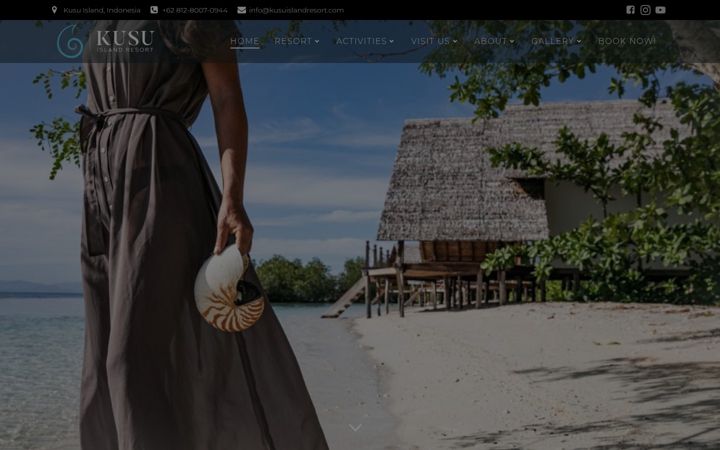Expand the VISIT US dropdown arrow
720x450 pixels.
(x=455, y=41)
